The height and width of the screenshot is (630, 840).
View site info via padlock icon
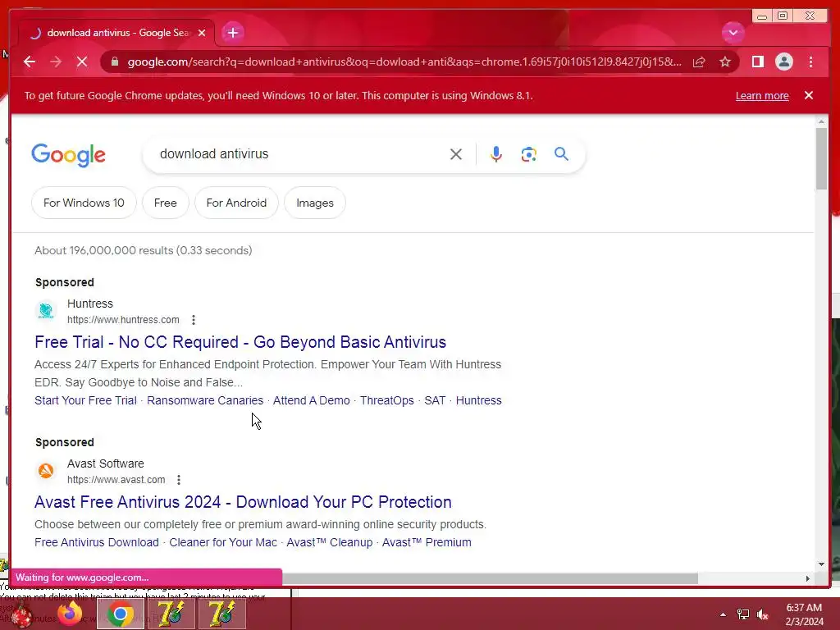point(114,62)
